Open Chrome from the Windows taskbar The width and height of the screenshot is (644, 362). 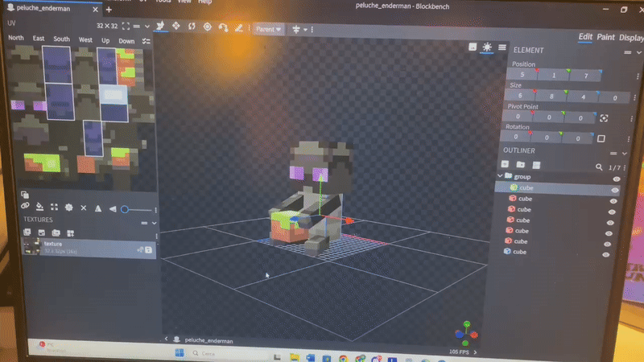point(343,358)
